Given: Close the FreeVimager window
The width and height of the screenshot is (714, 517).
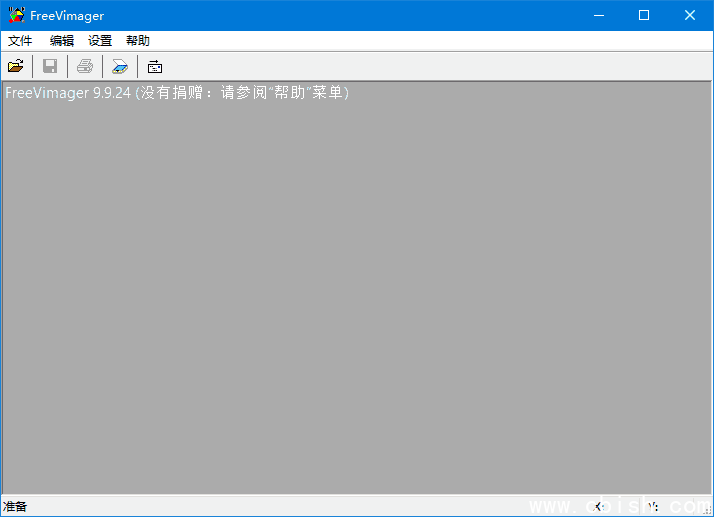Looking at the screenshot, I should 689,15.
